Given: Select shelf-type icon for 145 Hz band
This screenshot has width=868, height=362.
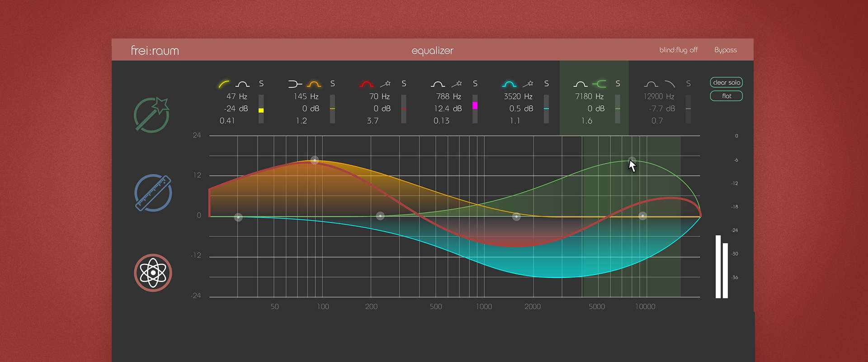Looking at the screenshot, I should click(295, 84).
